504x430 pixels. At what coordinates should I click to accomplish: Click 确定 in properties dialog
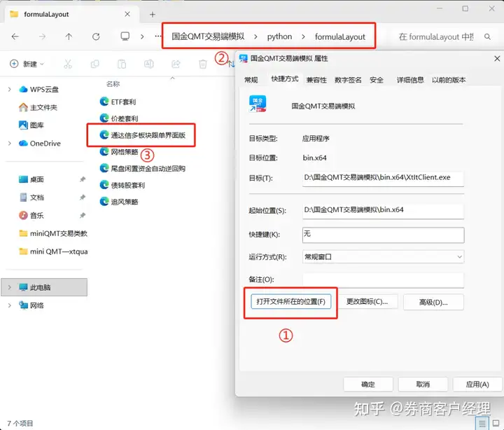pyautogui.click(x=368, y=384)
